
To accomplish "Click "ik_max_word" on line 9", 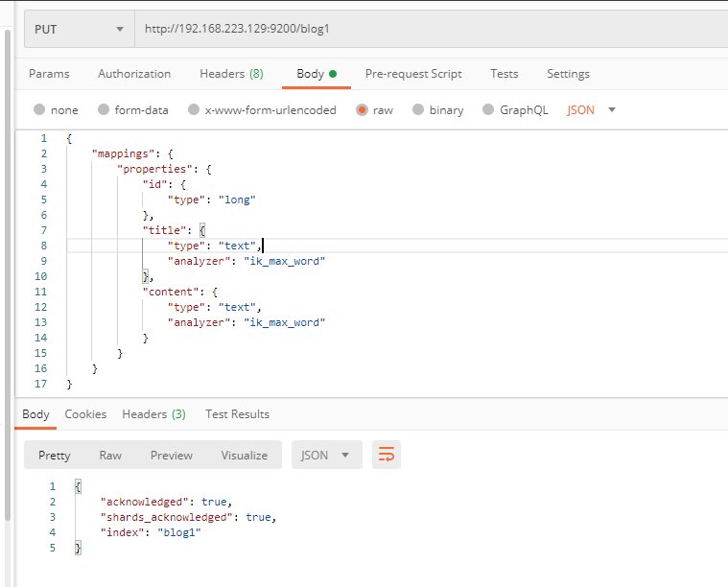I will click(285, 261).
